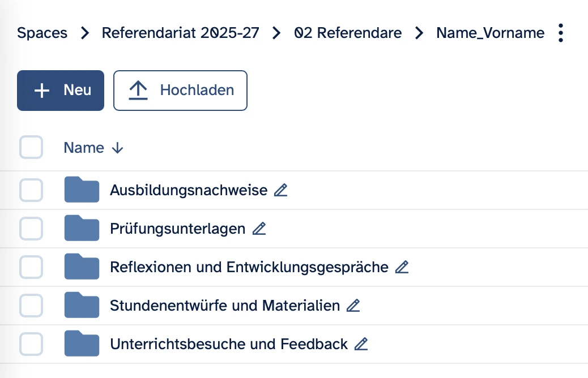Click edit pencil next to Reflexionen und Entwicklungsgespräche
This screenshot has width=588, height=378.
click(x=402, y=267)
